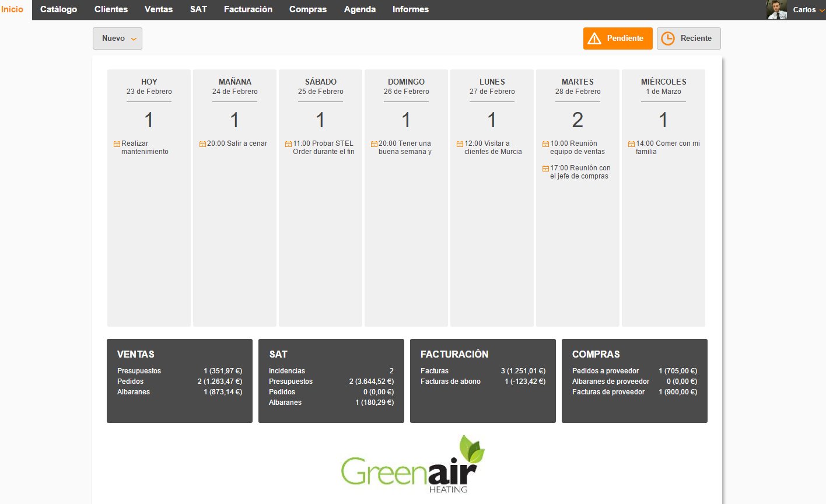The width and height of the screenshot is (826, 504).
Task: Click calendar icon beside Comer con mi familia
Action: pos(631,144)
